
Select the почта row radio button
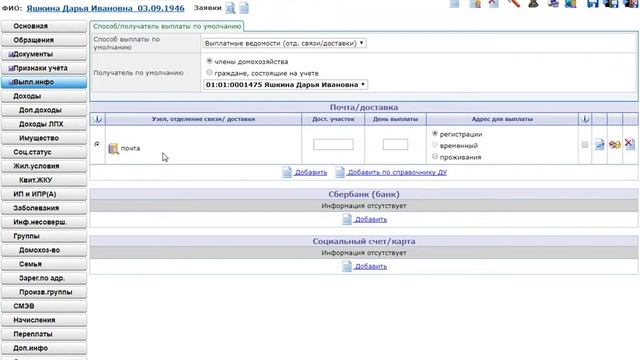[97, 144]
